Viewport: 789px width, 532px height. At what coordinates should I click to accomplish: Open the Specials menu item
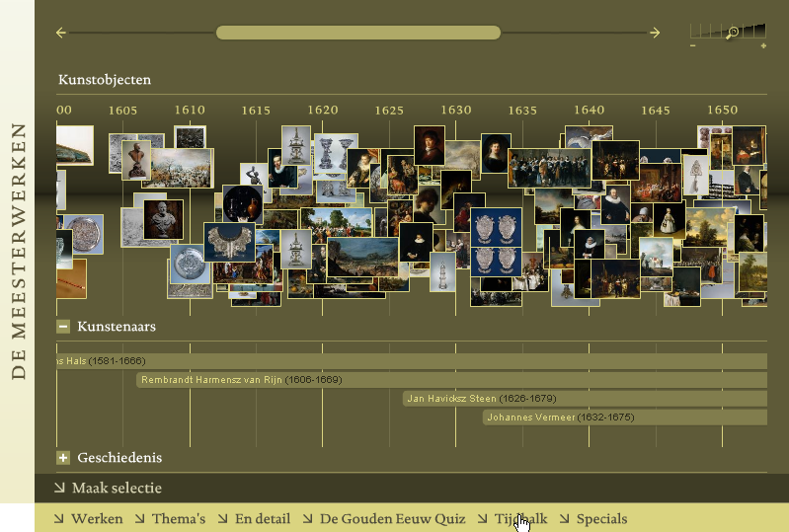[x=593, y=518]
